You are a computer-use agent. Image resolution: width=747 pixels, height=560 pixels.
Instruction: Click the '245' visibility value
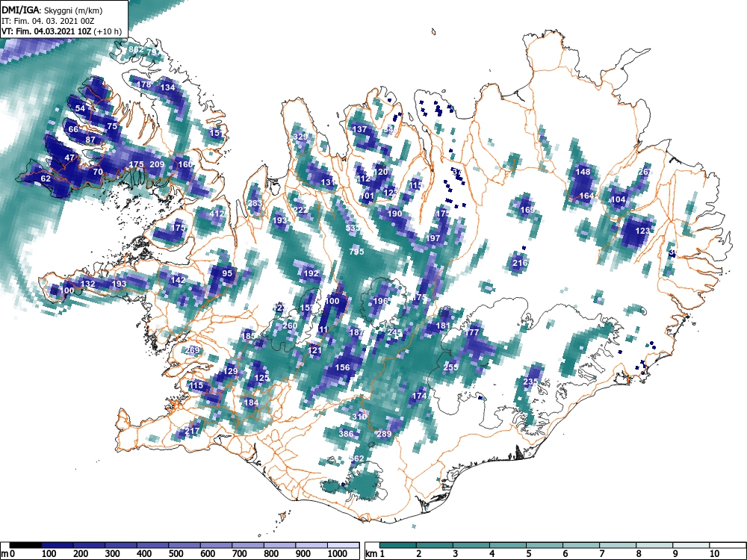tap(395, 332)
